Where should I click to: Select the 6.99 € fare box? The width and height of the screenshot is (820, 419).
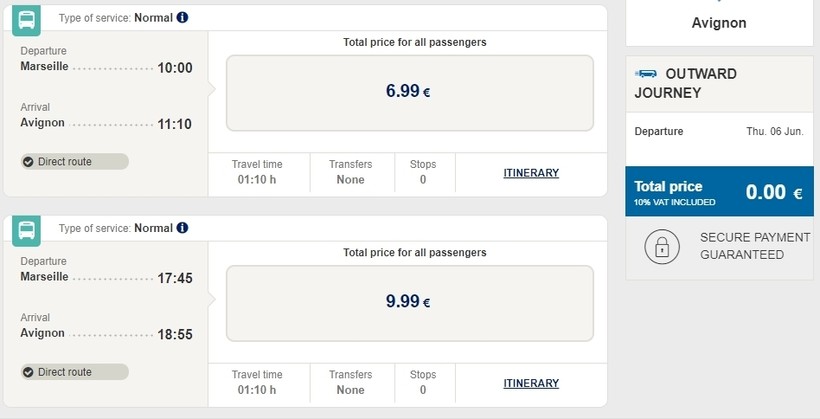tap(409, 92)
